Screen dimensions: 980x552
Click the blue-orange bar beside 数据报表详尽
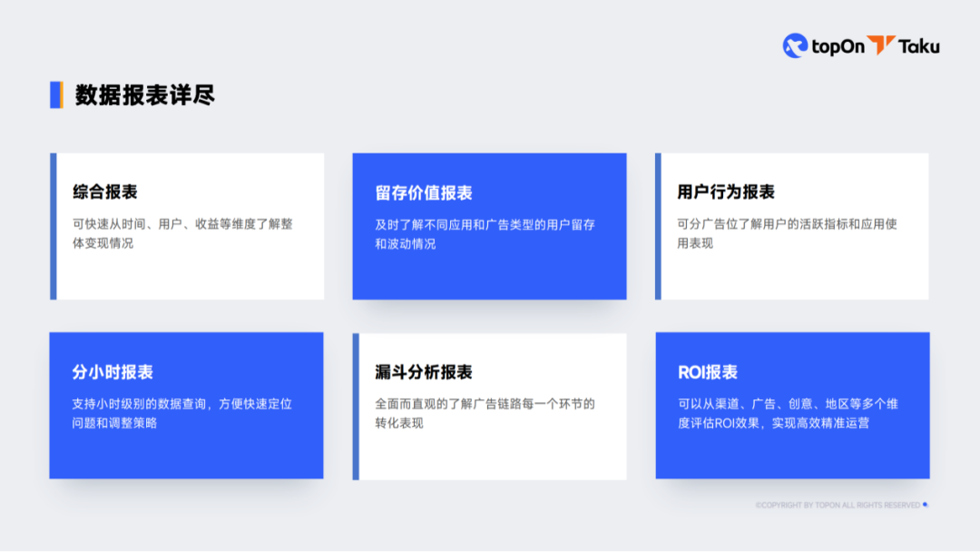coord(56,94)
